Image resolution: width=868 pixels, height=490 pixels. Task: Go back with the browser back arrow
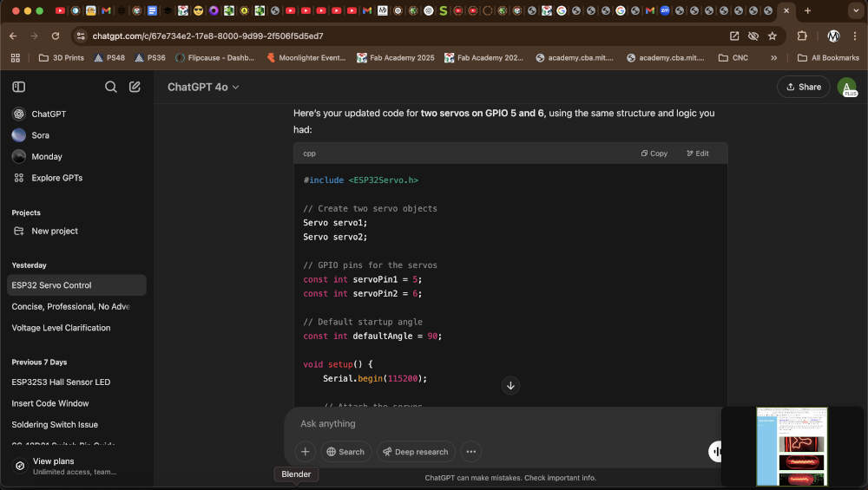pos(13,36)
